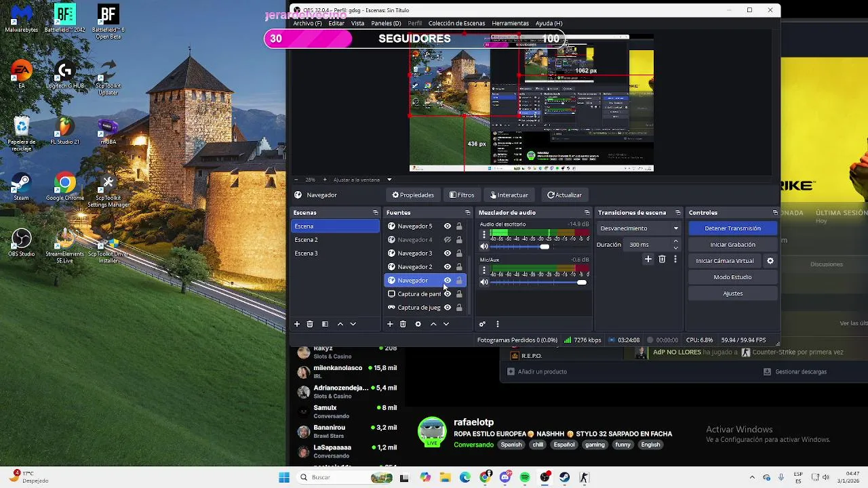The width and height of the screenshot is (868, 488).
Task: Open transition properties three-dots menu
Action: tap(675, 259)
